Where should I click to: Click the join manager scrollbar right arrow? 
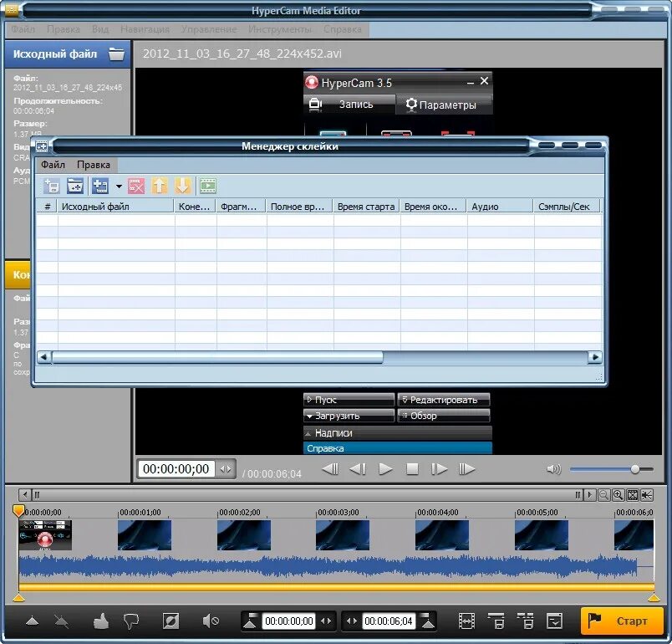click(x=595, y=357)
